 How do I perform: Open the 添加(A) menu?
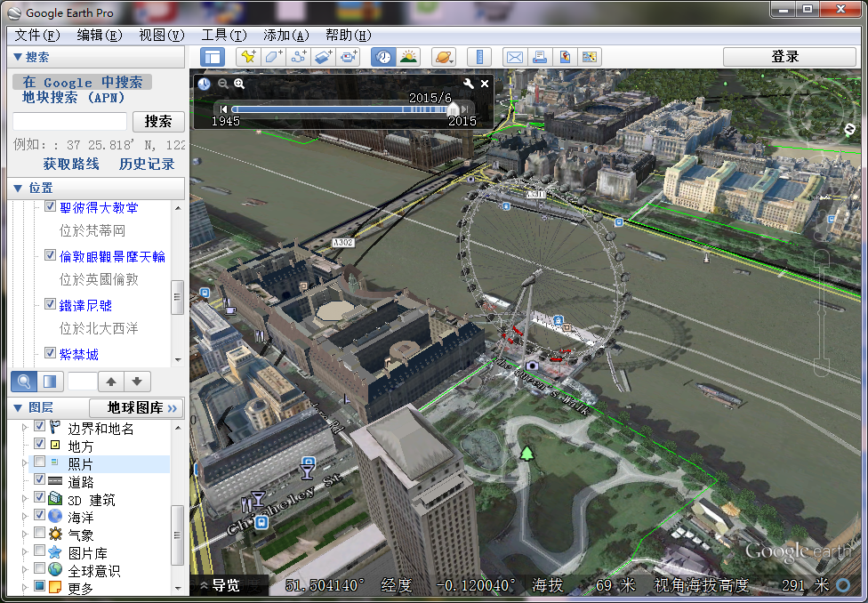286,36
